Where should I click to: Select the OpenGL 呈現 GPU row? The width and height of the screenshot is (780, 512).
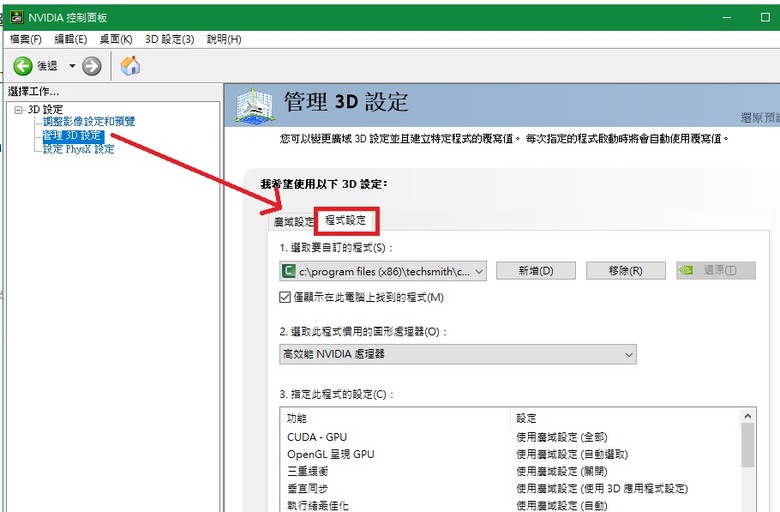511,454
